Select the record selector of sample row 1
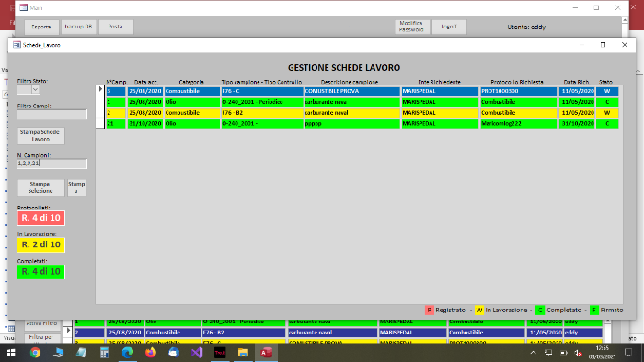644x362 pixels. (99, 102)
